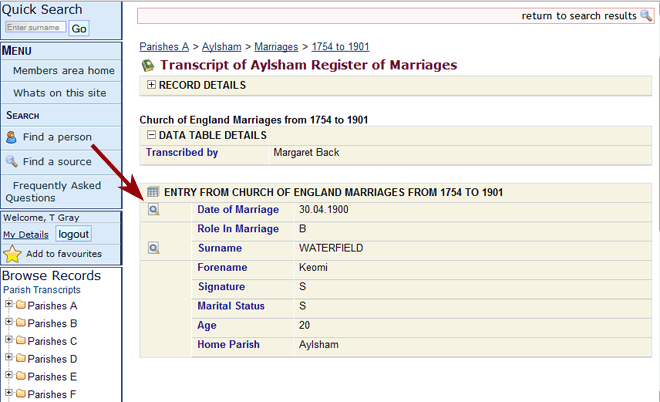Expand Parishes D tree node
Image resolution: width=660 pixels, height=402 pixels.
(x=8, y=357)
